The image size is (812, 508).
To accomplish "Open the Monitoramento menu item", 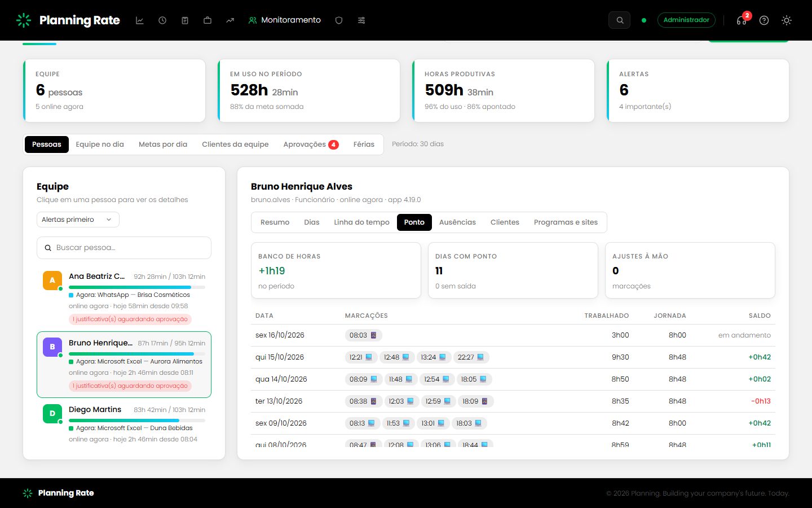I will pyautogui.click(x=285, y=20).
